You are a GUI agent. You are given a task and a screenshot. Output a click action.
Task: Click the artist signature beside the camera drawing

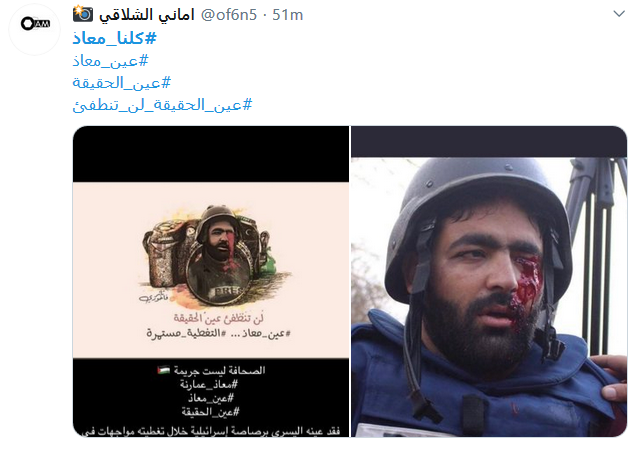[x=153, y=297]
